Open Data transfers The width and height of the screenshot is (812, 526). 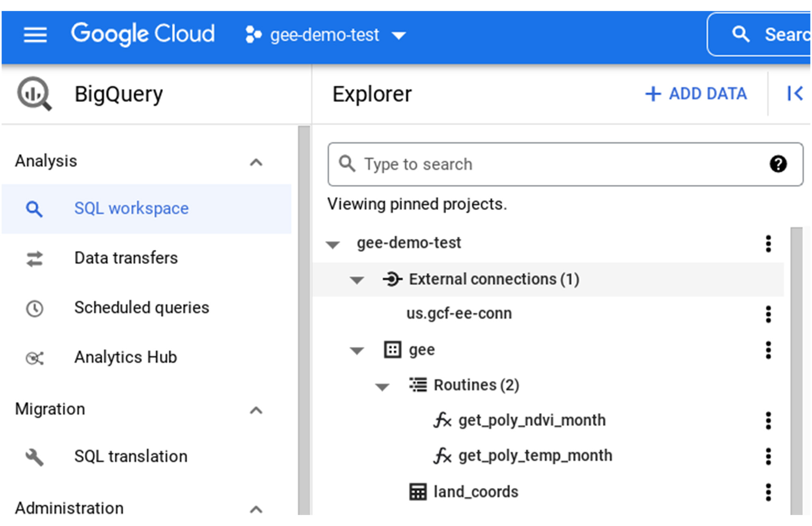click(x=126, y=258)
